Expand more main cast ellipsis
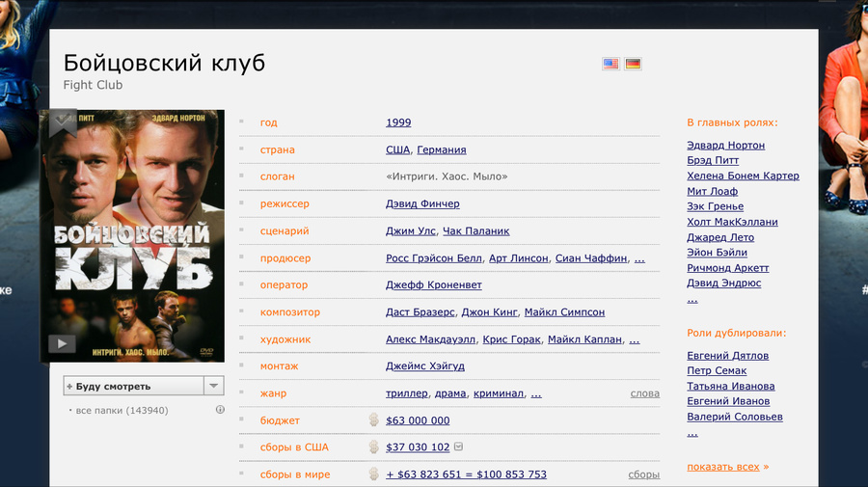 (x=692, y=299)
